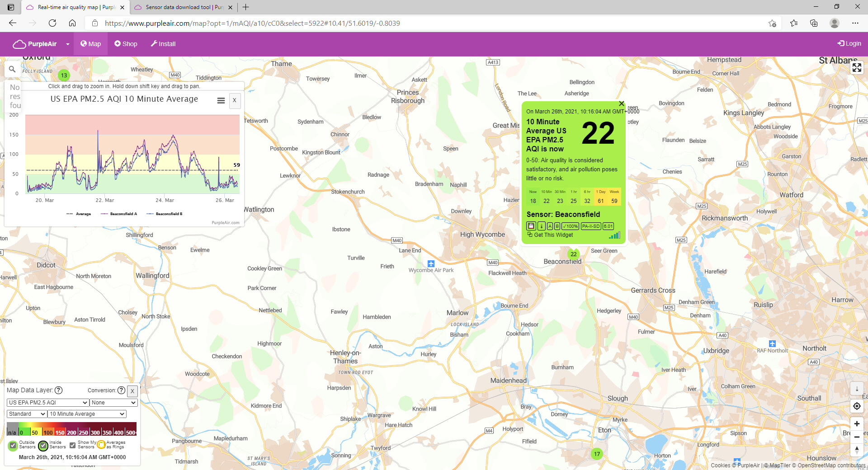Click the save/download icon in sensor popup
Screen dimensions: 868x470
point(531,226)
